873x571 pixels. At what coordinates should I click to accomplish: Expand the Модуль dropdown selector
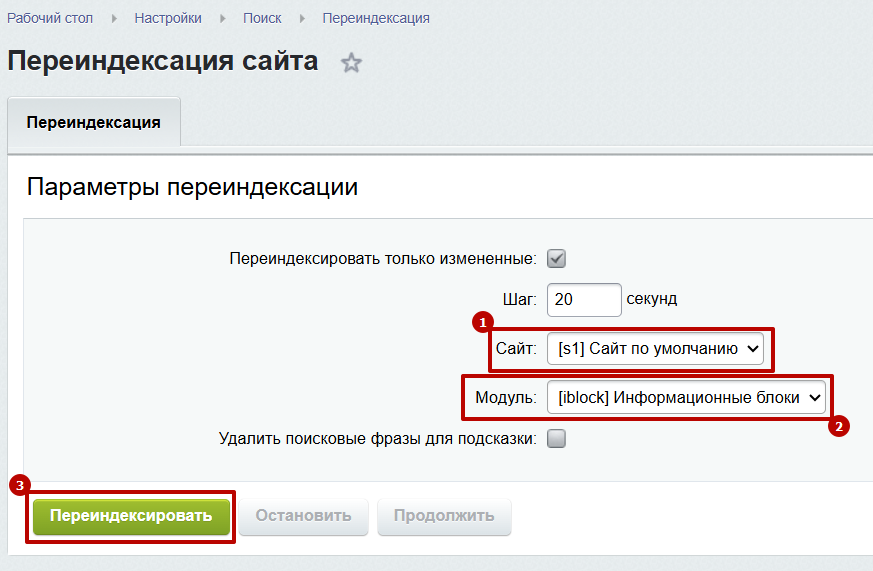click(x=687, y=397)
